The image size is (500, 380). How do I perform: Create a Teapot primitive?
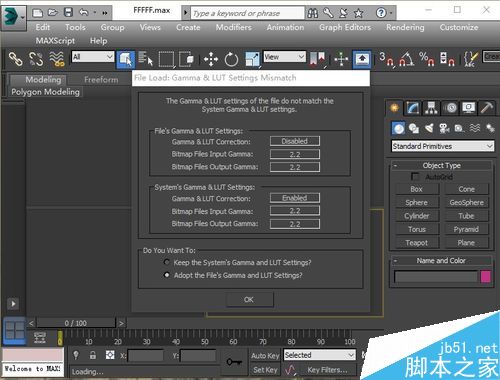[417, 243]
